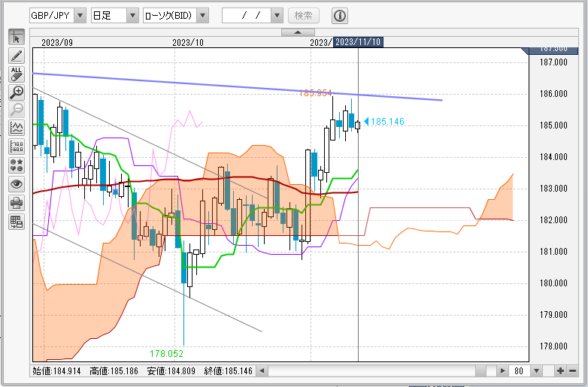Select the cursor pointer tool
The image size is (588, 387).
(x=17, y=38)
